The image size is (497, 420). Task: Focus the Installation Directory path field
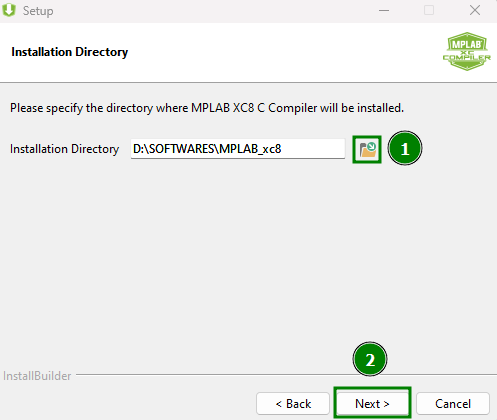point(238,149)
